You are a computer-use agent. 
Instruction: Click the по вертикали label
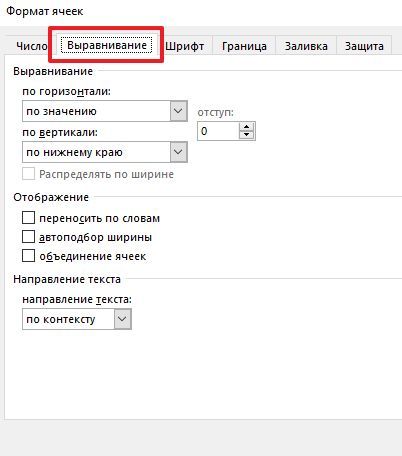60,132
